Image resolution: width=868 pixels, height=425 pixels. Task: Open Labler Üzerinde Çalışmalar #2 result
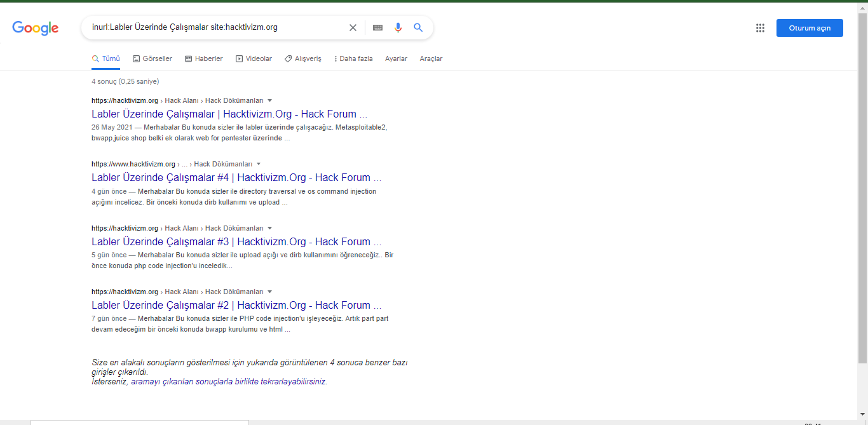[x=236, y=305]
